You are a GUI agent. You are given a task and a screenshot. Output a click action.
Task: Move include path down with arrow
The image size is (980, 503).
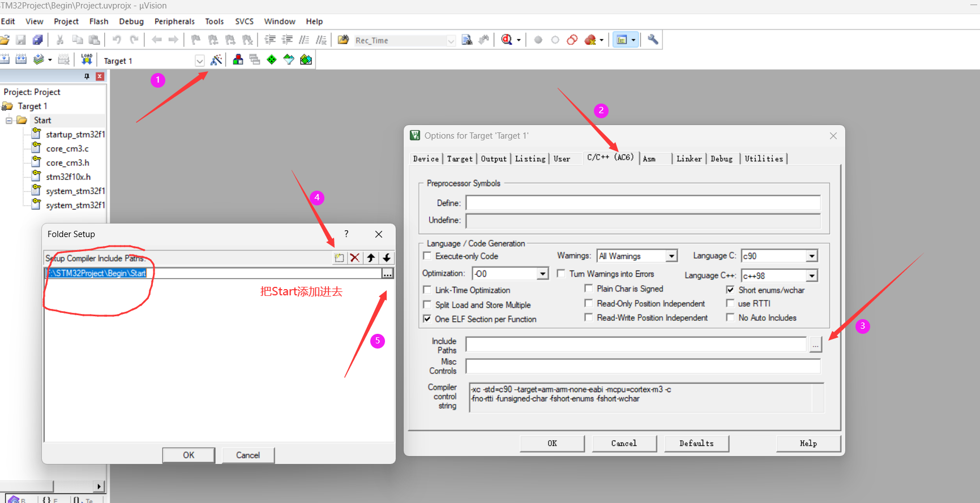pyautogui.click(x=387, y=258)
